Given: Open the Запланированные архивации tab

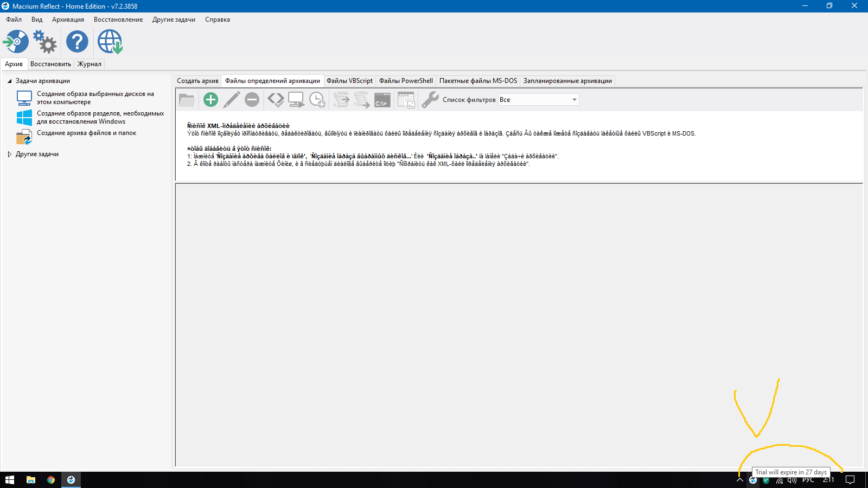Looking at the screenshot, I should click(x=567, y=81).
